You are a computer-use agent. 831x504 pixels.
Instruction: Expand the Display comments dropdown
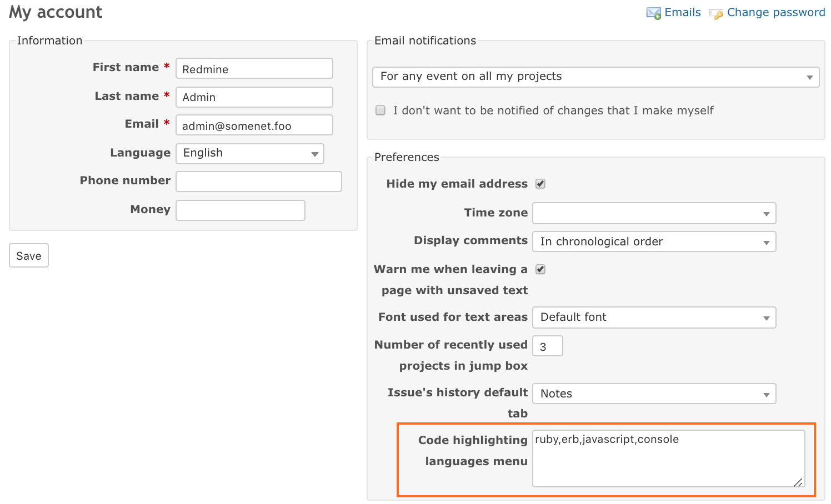pyautogui.click(x=654, y=242)
